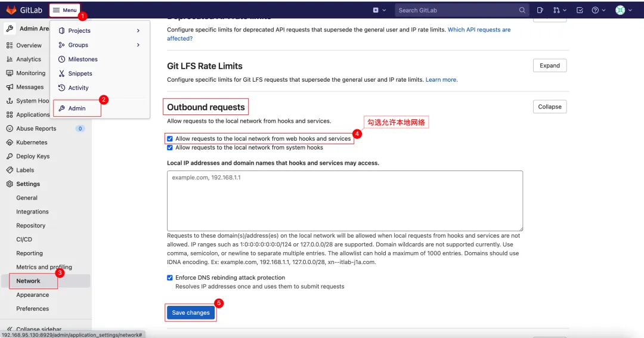Click the Groups icon in menu

[61, 45]
